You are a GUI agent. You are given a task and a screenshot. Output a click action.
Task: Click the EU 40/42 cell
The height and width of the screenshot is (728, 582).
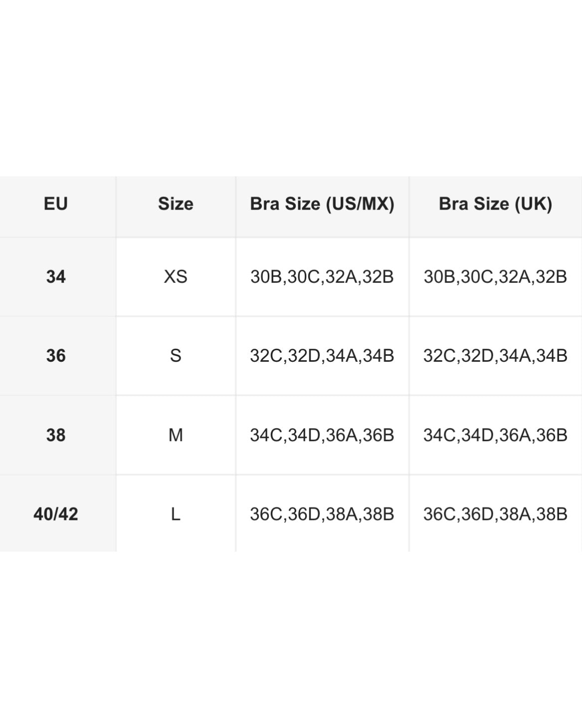coord(56,514)
